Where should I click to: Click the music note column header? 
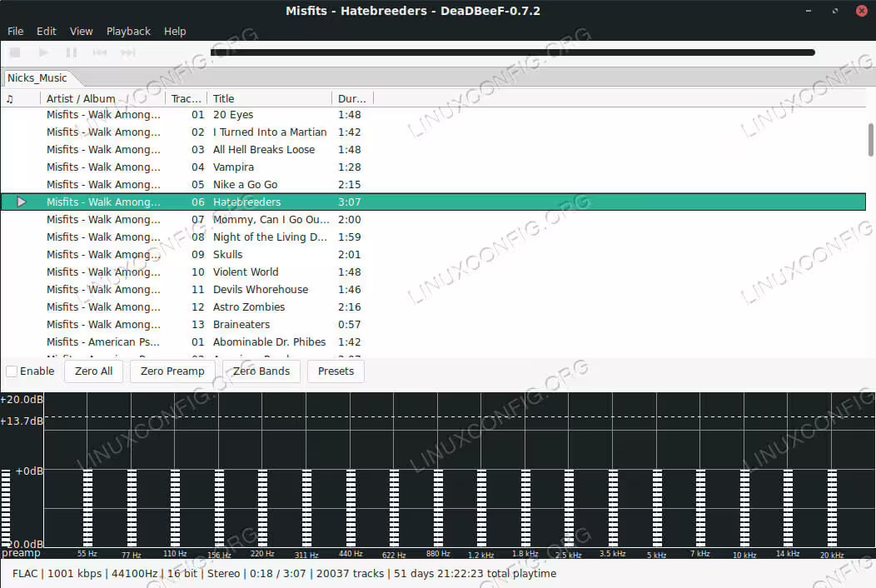(9, 99)
